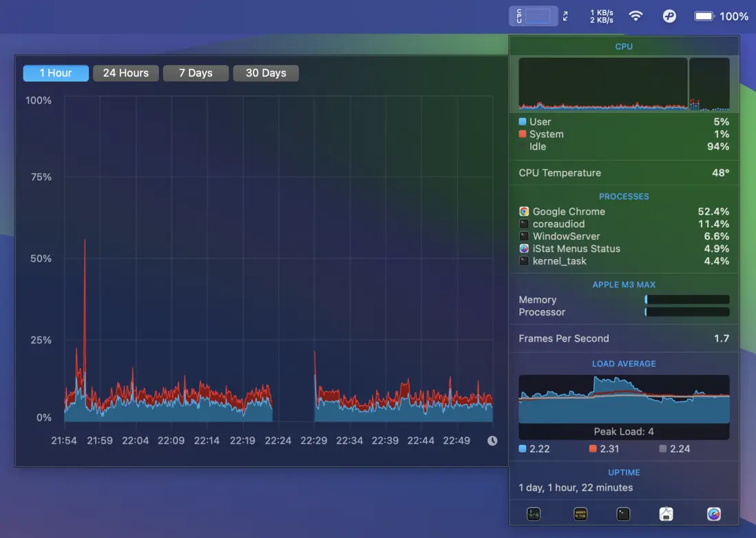Viewport: 756px width, 538px height.
Task: Click the Peak Load: 4 label
Action: pyautogui.click(x=624, y=431)
